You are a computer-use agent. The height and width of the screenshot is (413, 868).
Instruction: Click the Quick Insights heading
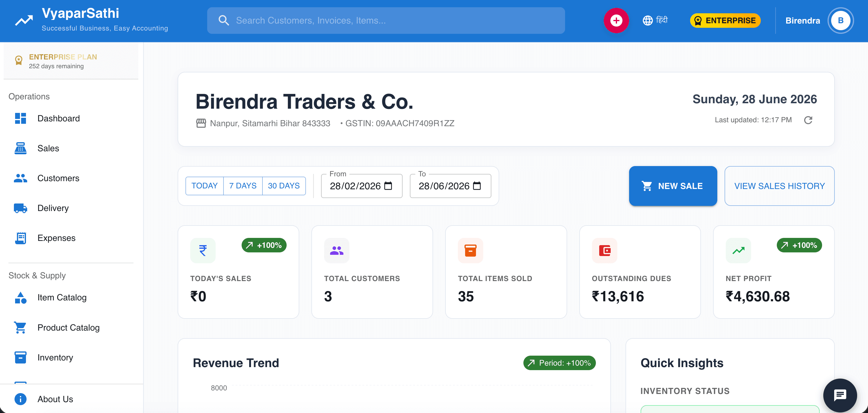coord(682,363)
